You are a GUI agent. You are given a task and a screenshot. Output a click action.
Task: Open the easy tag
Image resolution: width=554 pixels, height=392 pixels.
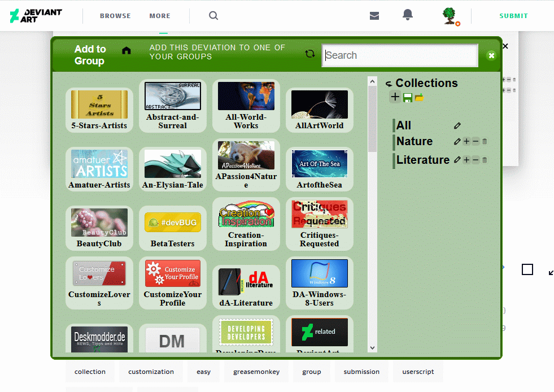click(203, 372)
